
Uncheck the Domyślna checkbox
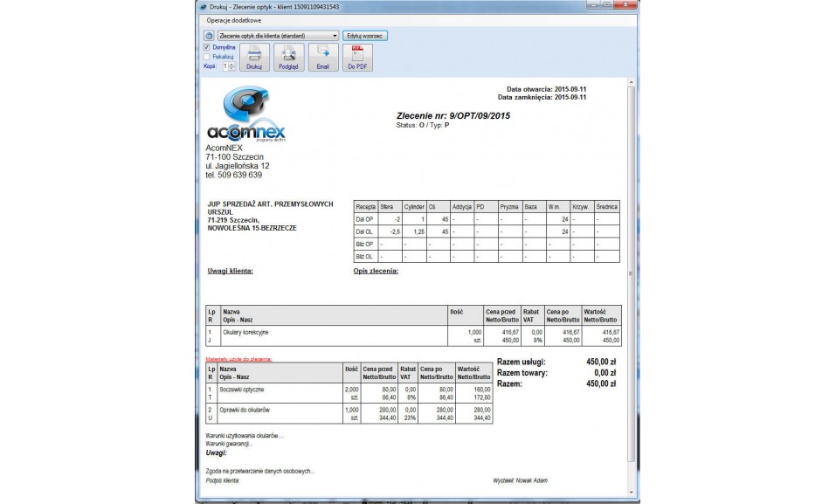pyautogui.click(x=207, y=46)
